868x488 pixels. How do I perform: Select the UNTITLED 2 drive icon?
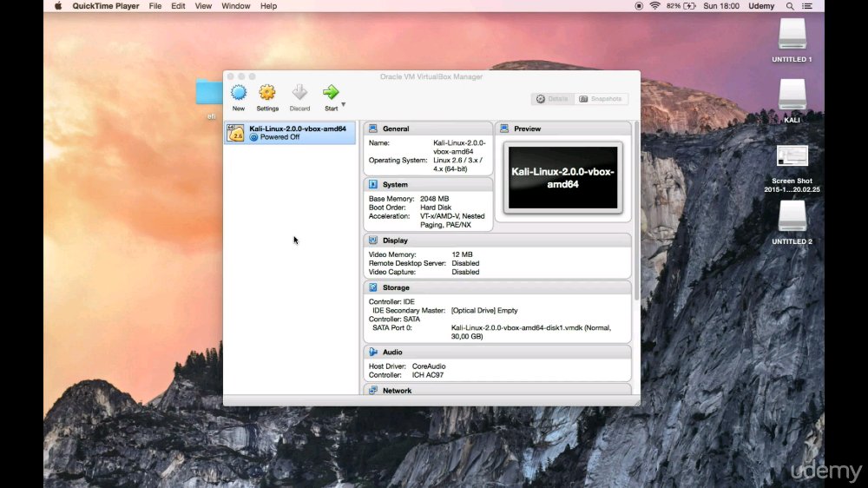pyautogui.click(x=792, y=216)
